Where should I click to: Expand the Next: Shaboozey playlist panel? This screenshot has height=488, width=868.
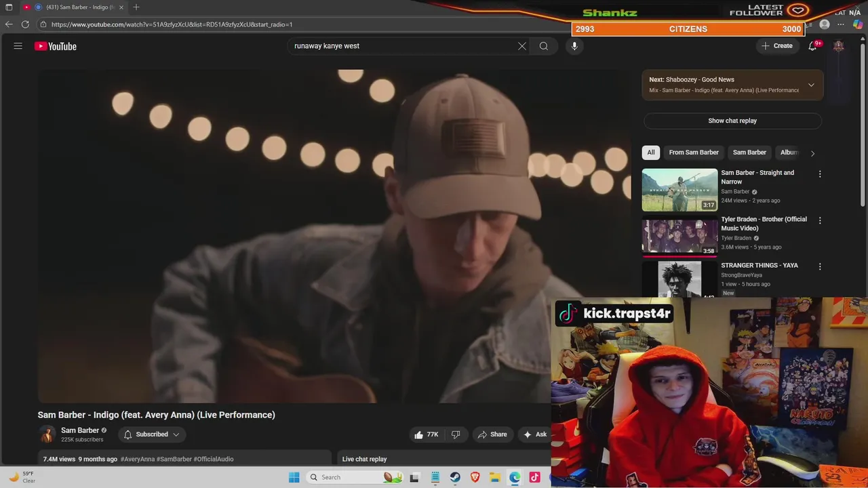tap(811, 85)
